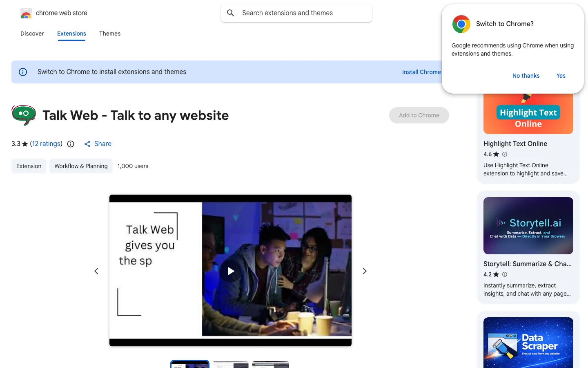The image size is (588, 368).
Task: Click the Add to Chrome button
Action: 419,115
